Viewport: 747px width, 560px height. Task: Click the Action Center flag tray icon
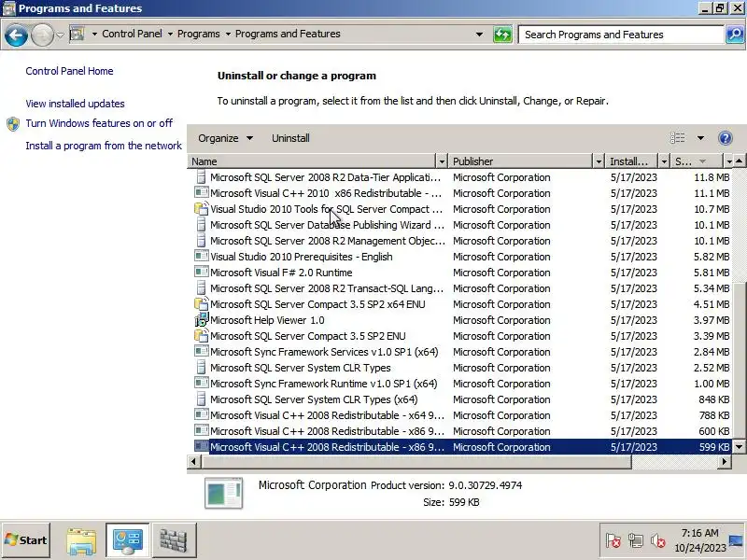(613, 540)
